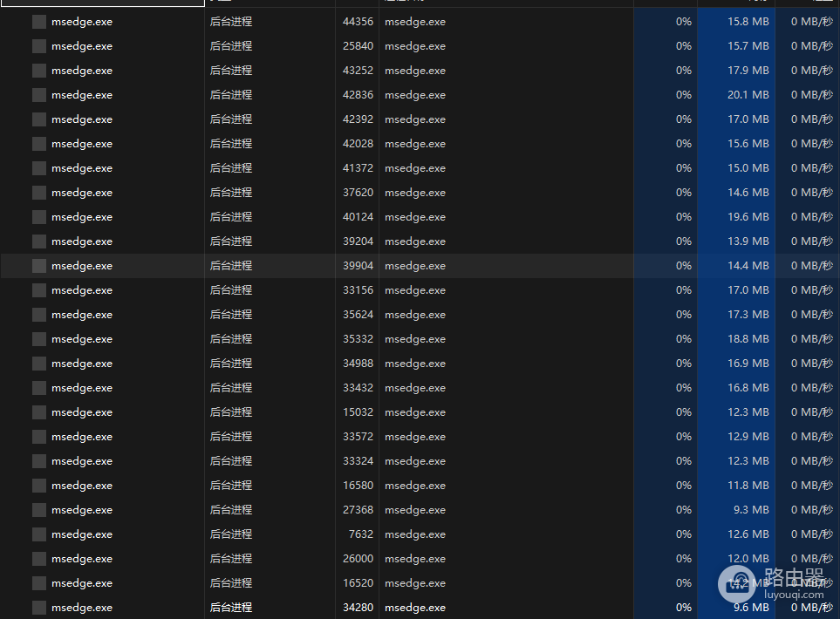Choose the process icon in the PID 15032 row
The width and height of the screenshot is (840, 619).
(x=39, y=412)
